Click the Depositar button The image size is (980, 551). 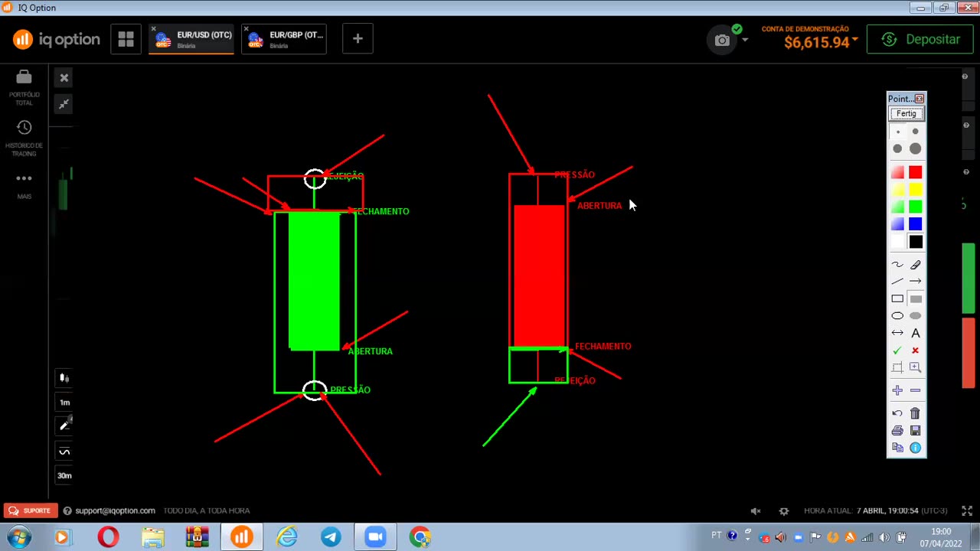click(x=920, y=40)
